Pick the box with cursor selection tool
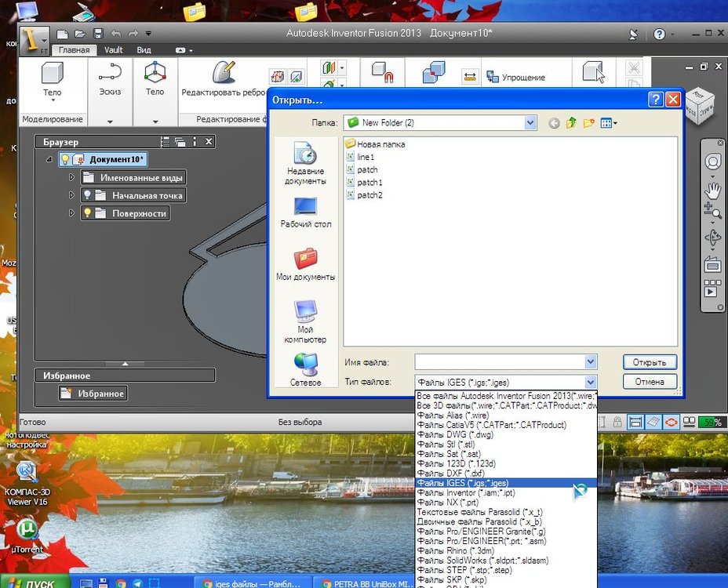This screenshot has width=728, height=588. click(x=594, y=72)
